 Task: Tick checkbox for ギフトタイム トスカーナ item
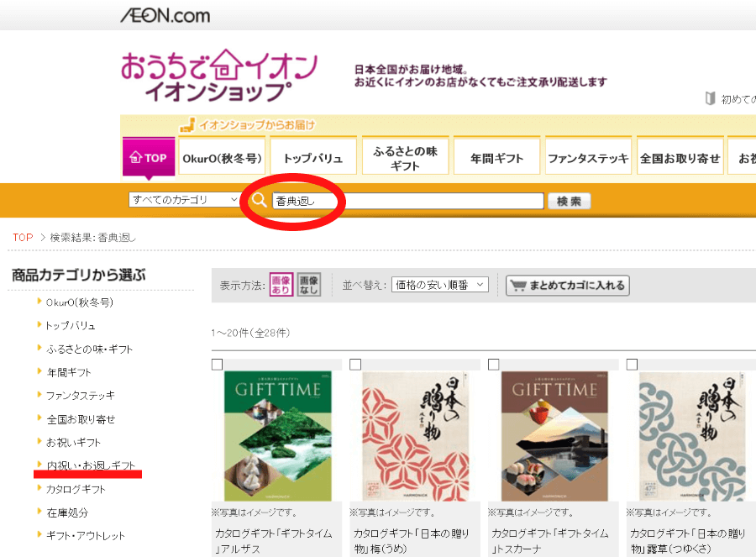(494, 364)
